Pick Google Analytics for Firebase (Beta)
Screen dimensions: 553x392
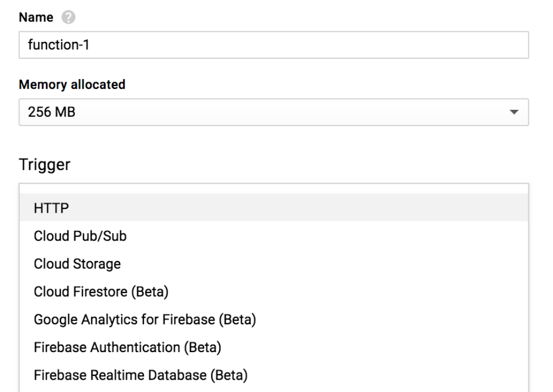coord(274,319)
